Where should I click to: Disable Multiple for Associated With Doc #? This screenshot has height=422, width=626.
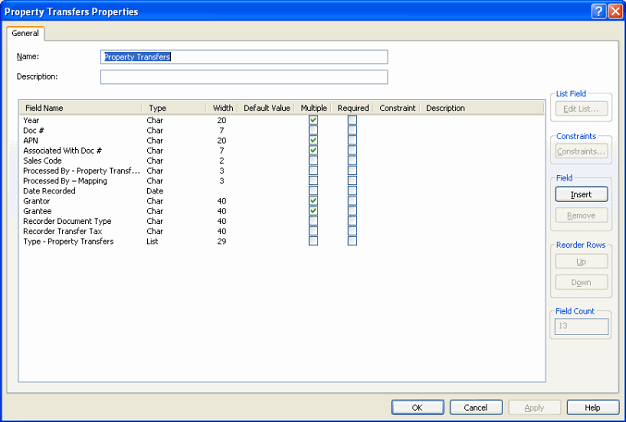tap(313, 150)
